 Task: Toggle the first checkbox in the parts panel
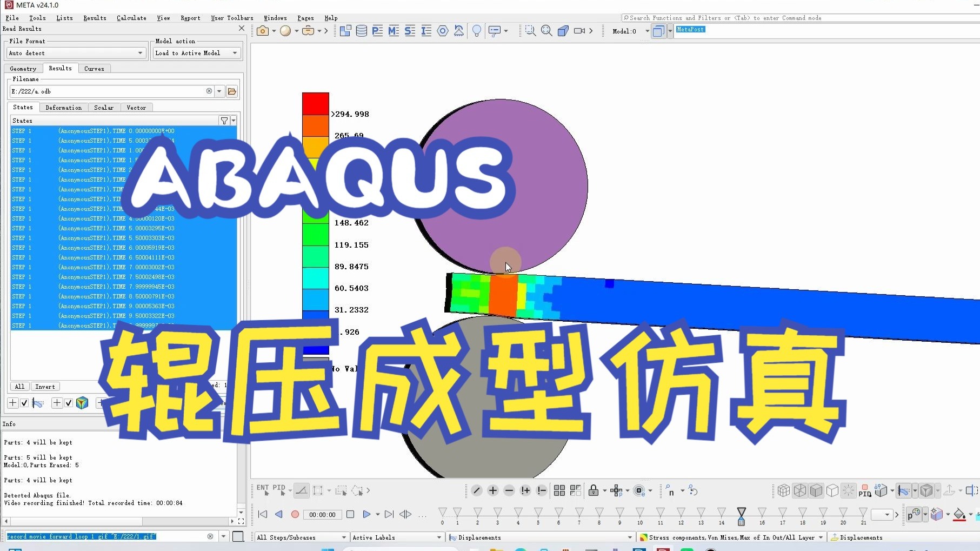point(24,403)
